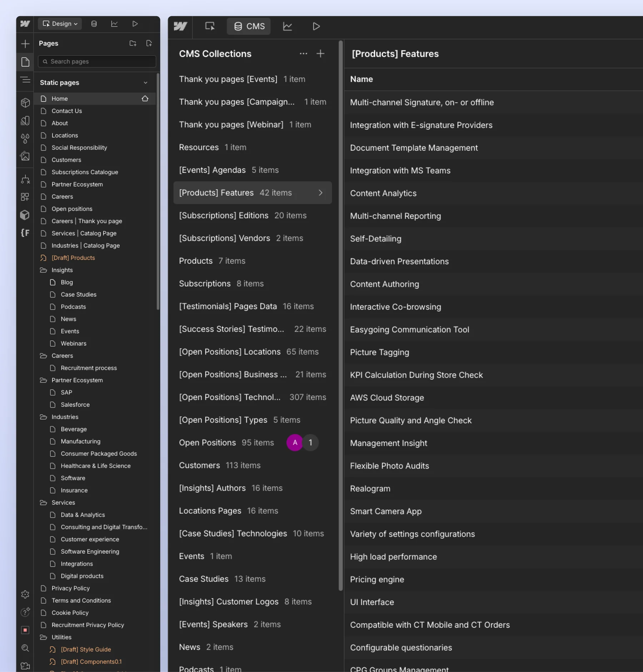
Task: Click the Insights chart icon in CMS window toolbar
Action: coord(288,26)
